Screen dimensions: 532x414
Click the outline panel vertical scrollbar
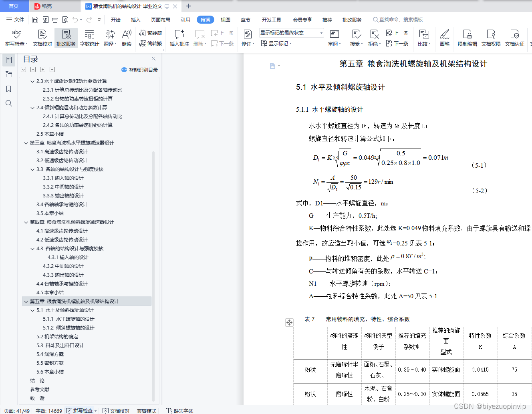click(153, 276)
